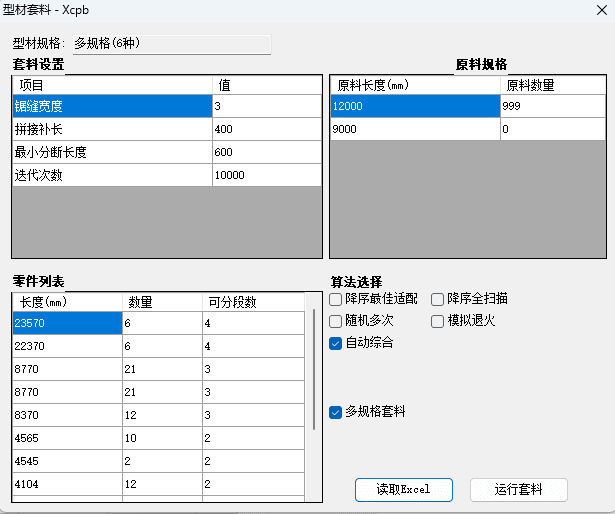Click segment count 4 in 23570 row

tap(253, 323)
